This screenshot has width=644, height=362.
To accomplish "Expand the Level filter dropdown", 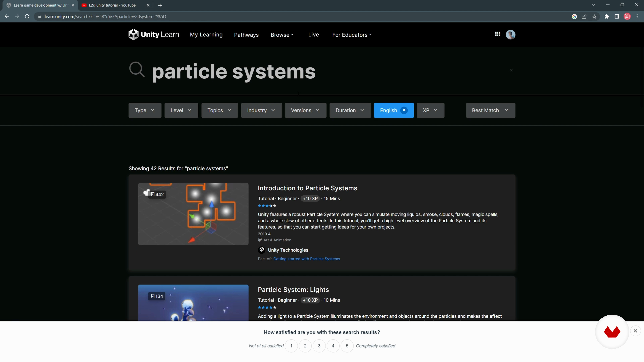I will coord(181,110).
